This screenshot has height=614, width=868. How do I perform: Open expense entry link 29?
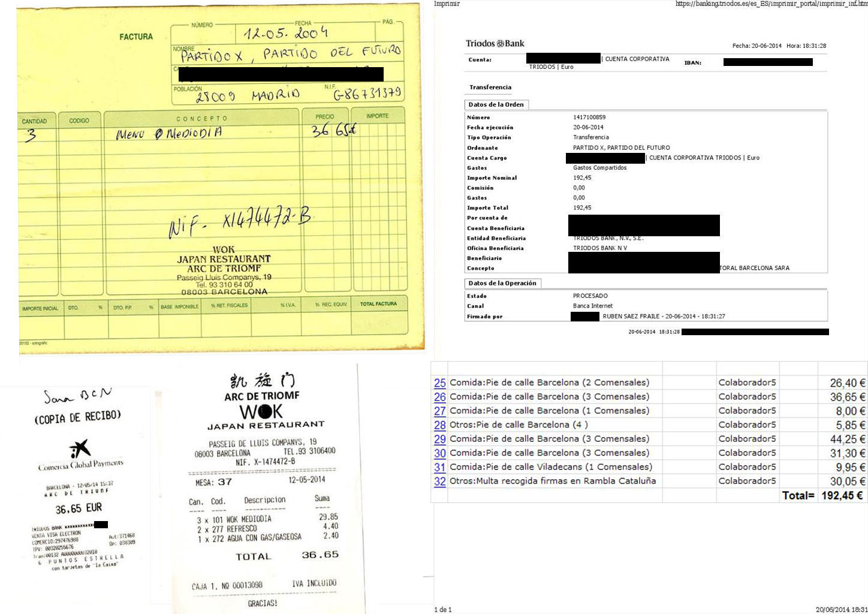[440, 439]
